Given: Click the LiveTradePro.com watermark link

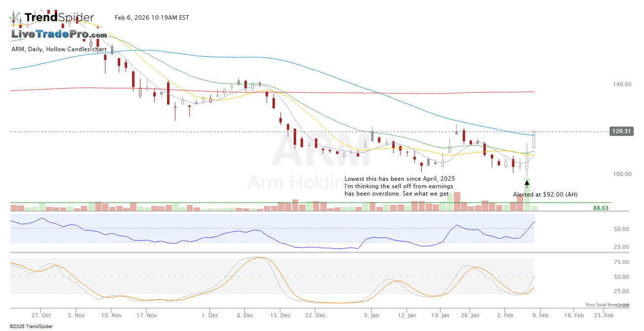Looking at the screenshot, I should pos(59,34).
